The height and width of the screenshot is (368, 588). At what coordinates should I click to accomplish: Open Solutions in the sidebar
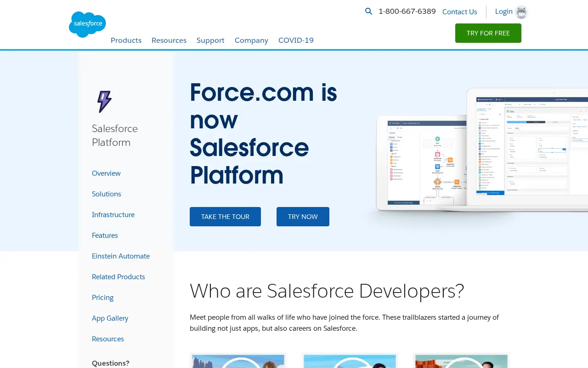point(107,194)
